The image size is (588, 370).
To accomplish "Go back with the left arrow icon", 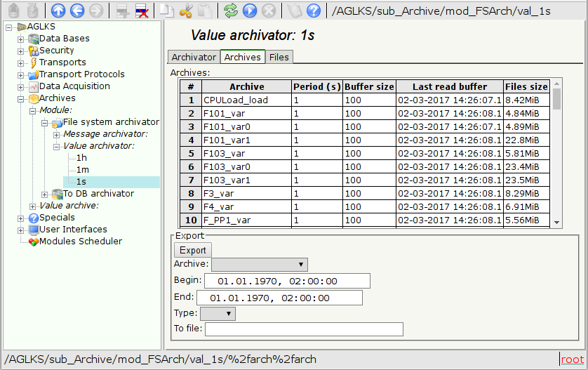I will (x=77, y=11).
